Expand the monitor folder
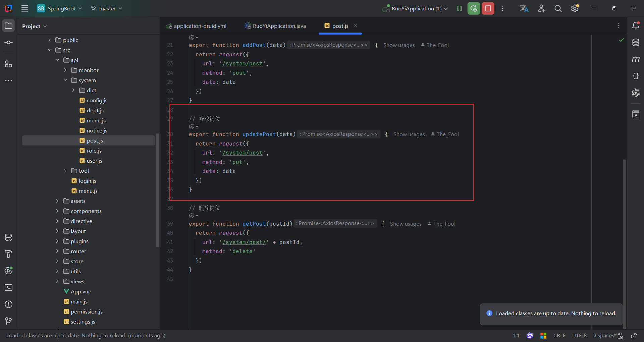This screenshot has height=342, width=644. [65, 70]
